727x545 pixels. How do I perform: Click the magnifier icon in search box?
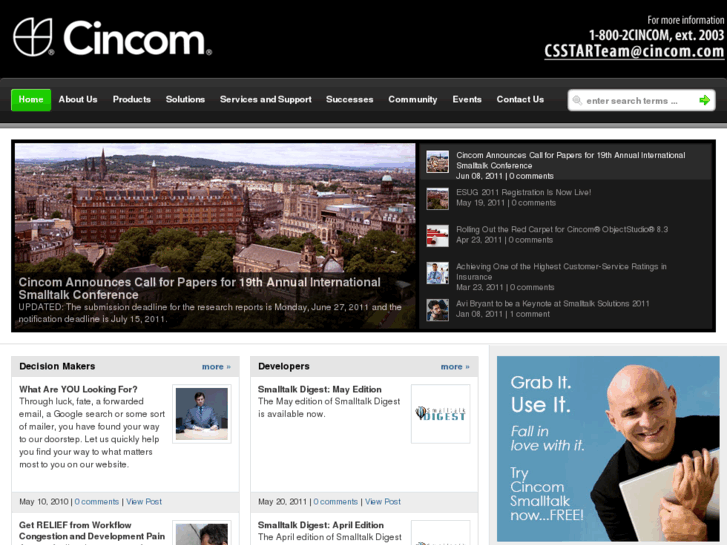[x=577, y=100]
